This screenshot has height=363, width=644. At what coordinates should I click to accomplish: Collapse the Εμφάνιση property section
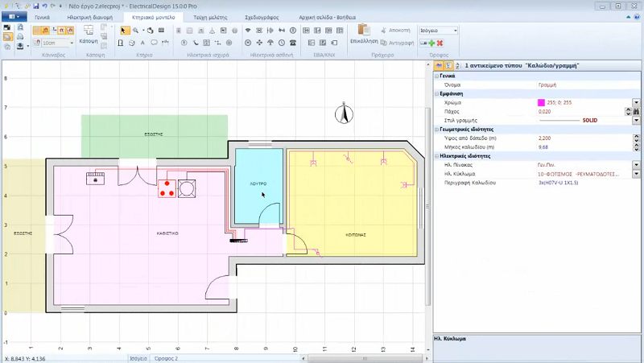point(437,93)
